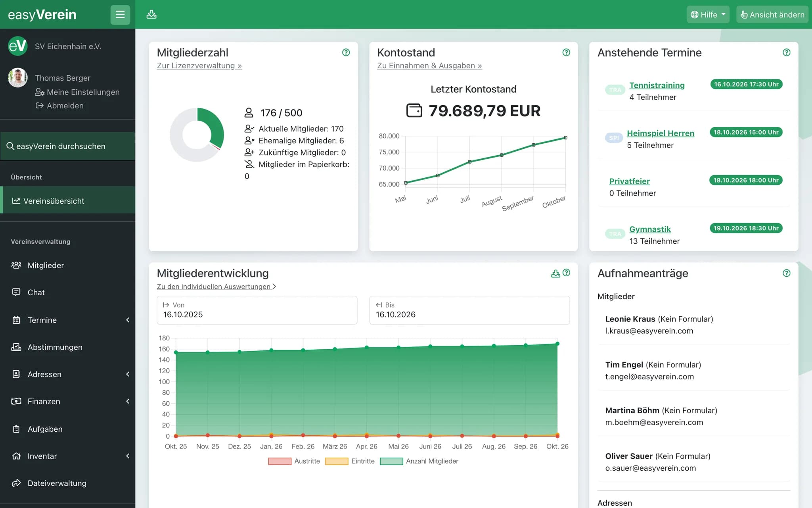Open help icon on Aufnahmeanträge card
The width and height of the screenshot is (812, 508).
[x=787, y=273]
